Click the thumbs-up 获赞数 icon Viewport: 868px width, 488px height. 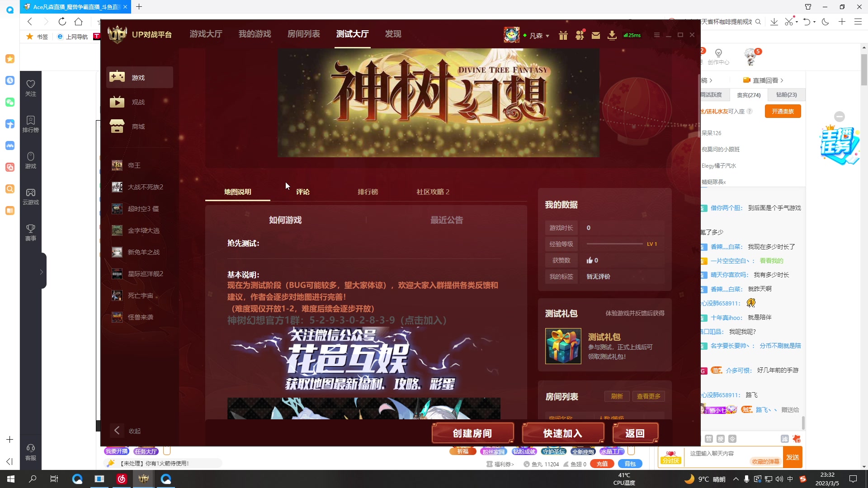tap(590, 260)
